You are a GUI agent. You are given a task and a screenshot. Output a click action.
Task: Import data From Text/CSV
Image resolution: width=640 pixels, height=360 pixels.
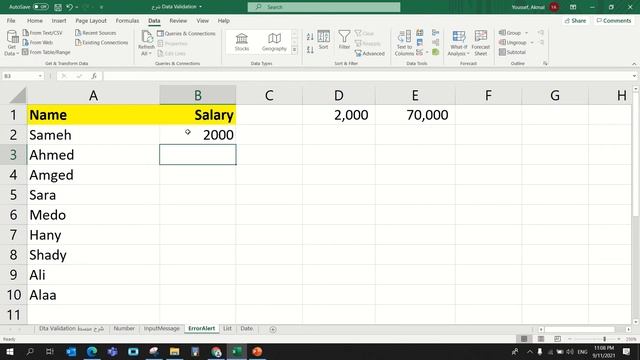click(42, 33)
